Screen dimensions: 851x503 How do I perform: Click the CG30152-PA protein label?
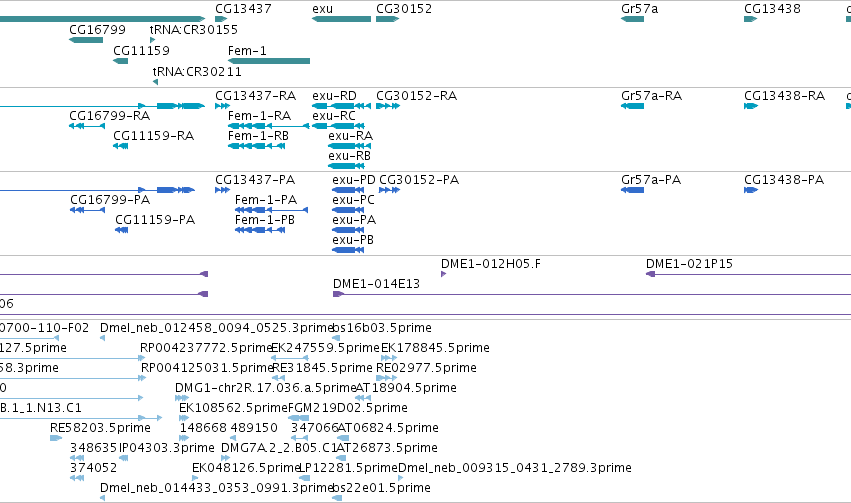pyautogui.click(x=419, y=180)
